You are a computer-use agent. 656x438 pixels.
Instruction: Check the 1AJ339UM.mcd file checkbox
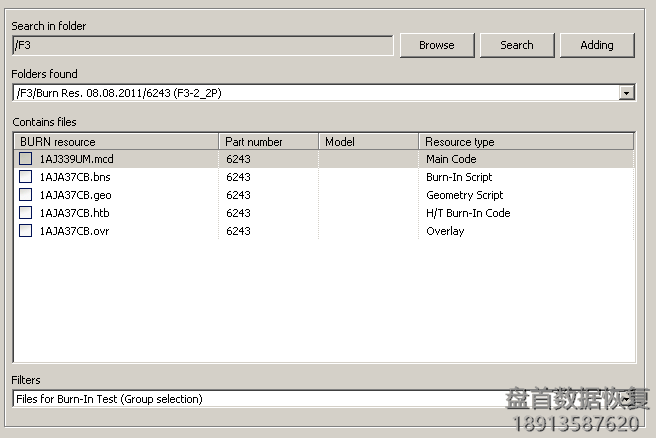(x=26, y=159)
